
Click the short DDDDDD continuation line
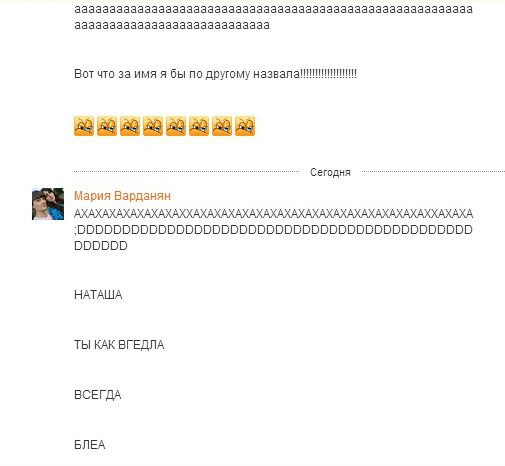click(x=101, y=246)
